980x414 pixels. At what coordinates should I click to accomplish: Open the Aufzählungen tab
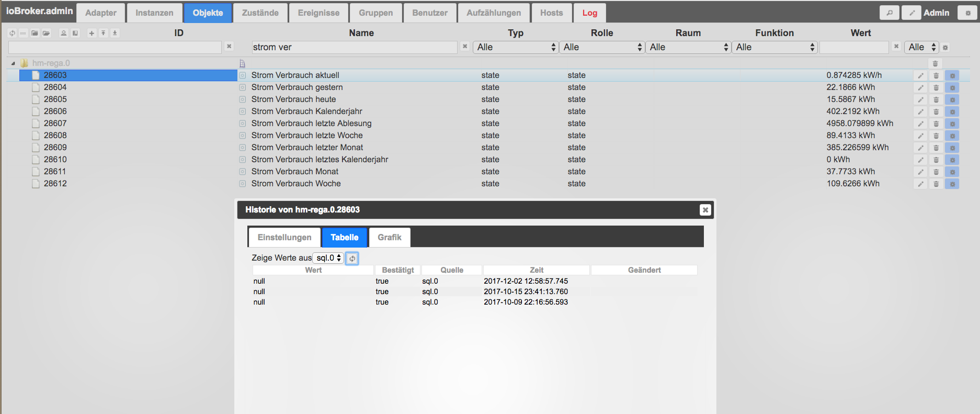(x=494, y=13)
